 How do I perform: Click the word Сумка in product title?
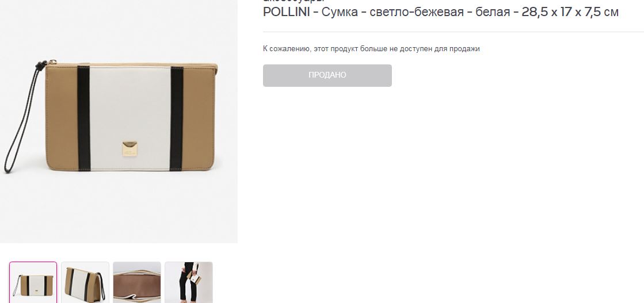tap(340, 12)
